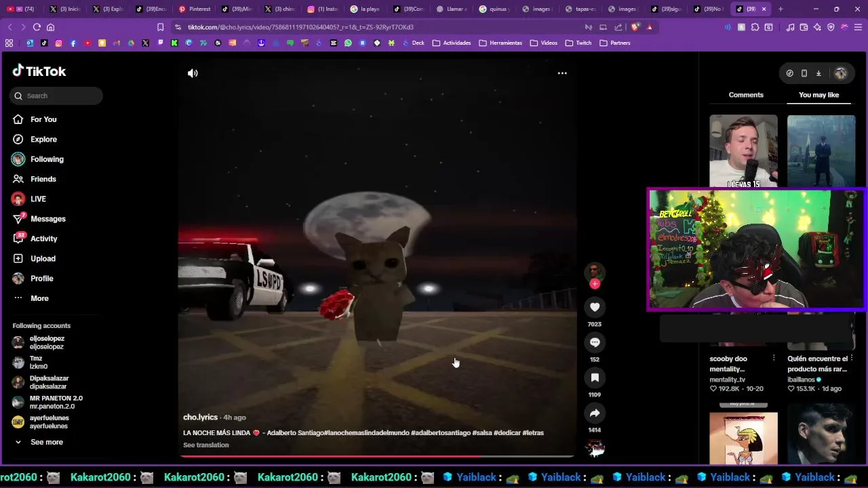Image resolution: width=868 pixels, height=488 pixels.
Task: Expand See more following accounts
Action: click(x=46, y=442)
